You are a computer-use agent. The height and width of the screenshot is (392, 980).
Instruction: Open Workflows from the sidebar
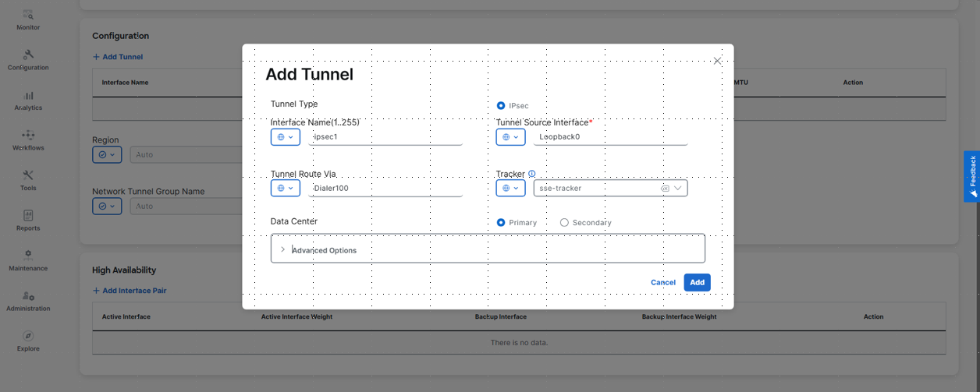click(28, 139)
